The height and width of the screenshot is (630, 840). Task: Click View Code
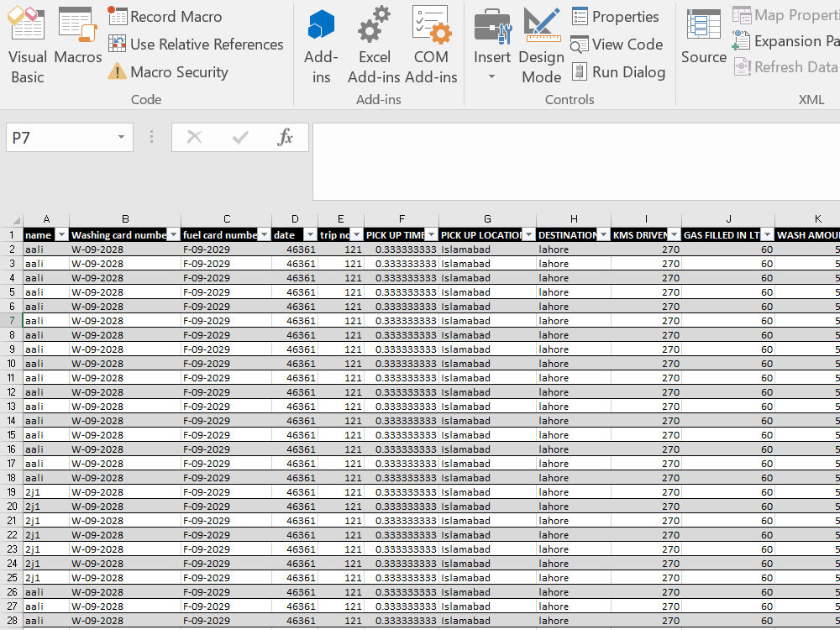(x=617, y=45)
